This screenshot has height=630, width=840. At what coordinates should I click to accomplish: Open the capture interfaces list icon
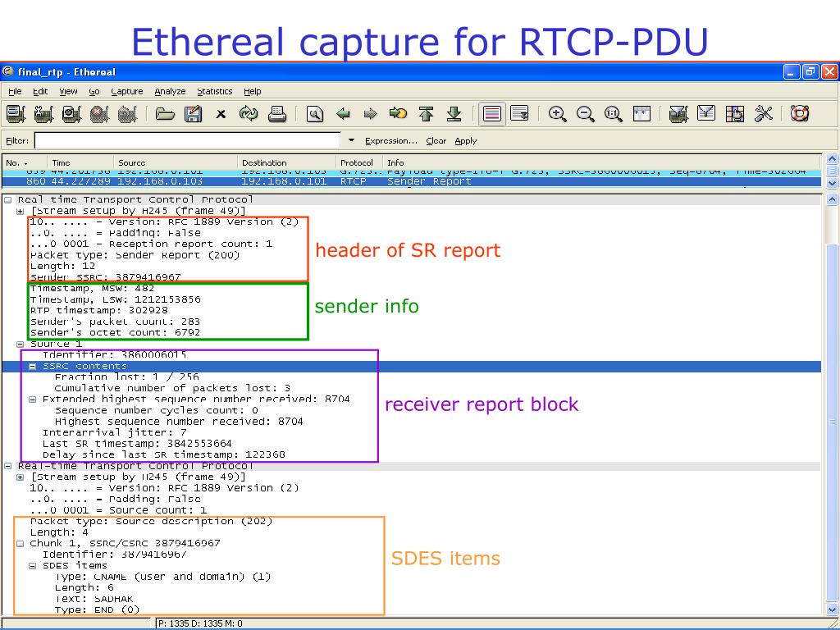click(x=16, y=113)
